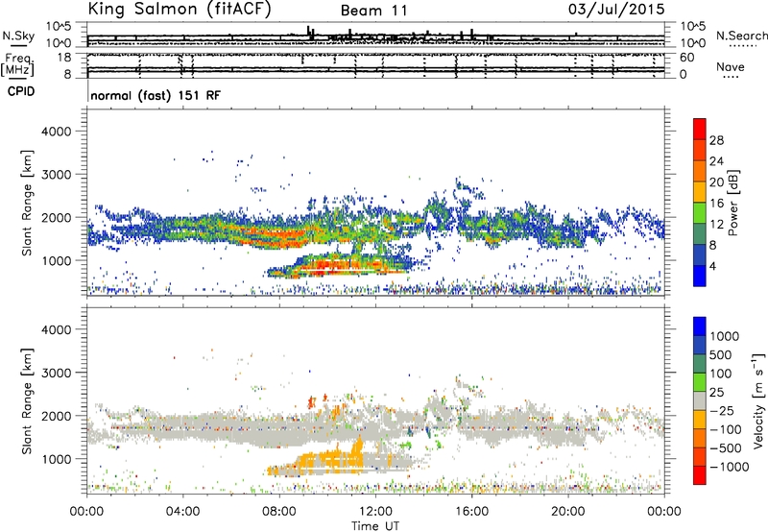Click the N.Search legend label
This screenshot has width=768, height=532.
[x=741, y=36]
